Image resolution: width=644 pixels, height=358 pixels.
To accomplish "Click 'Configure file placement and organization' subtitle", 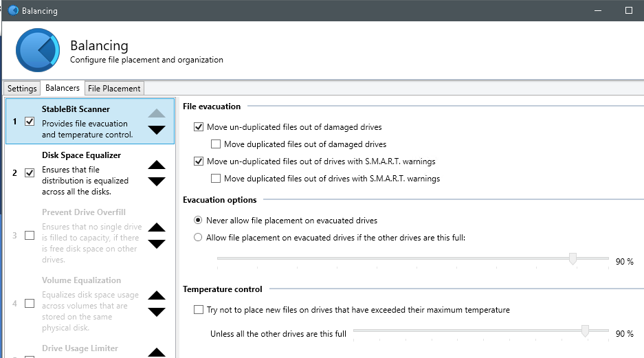I will tap(146, 60).
